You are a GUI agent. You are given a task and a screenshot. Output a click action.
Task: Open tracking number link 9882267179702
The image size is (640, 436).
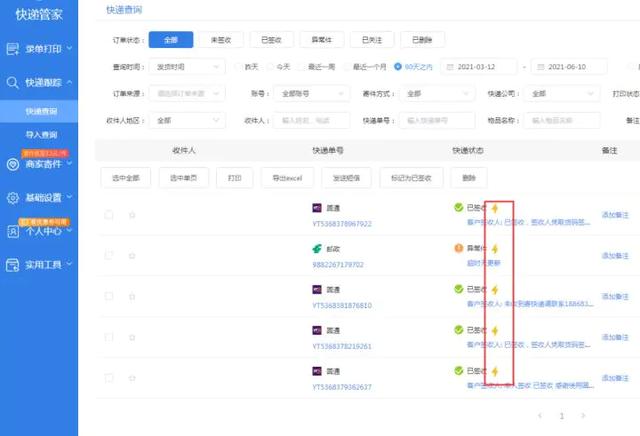click(338, 265)
